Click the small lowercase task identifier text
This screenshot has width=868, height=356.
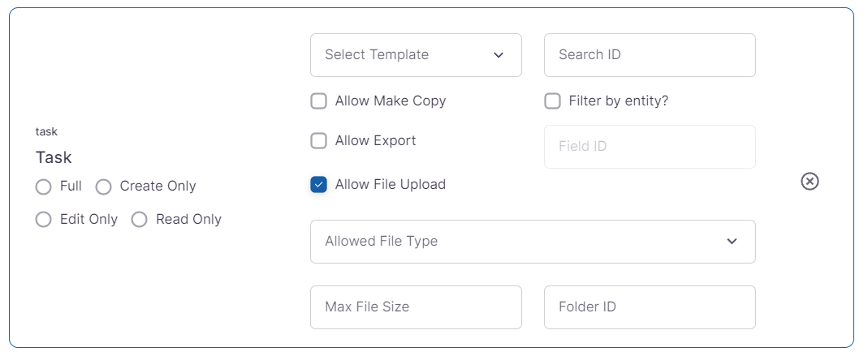46,131
